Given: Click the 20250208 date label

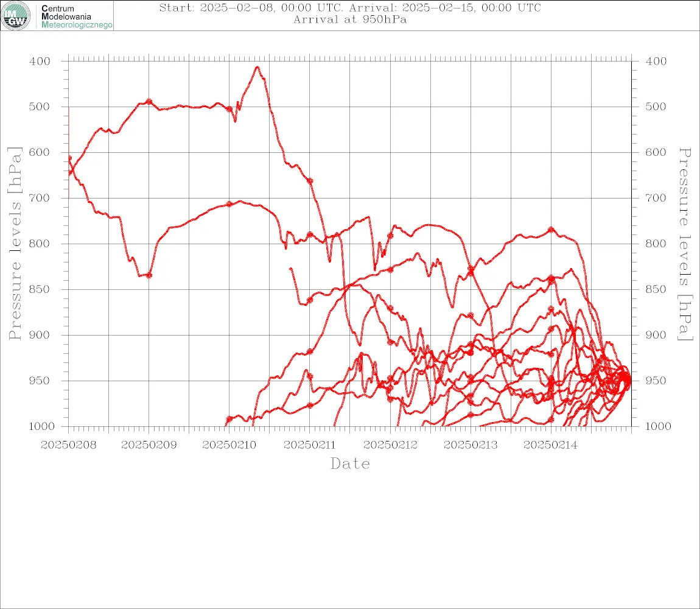Looking at the screenshot, I should tap(68, 445).
